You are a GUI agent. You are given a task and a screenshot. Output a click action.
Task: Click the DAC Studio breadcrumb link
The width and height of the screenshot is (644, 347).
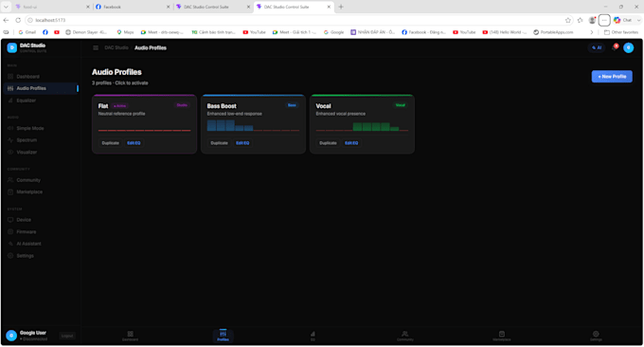click(x=116, y=48)
